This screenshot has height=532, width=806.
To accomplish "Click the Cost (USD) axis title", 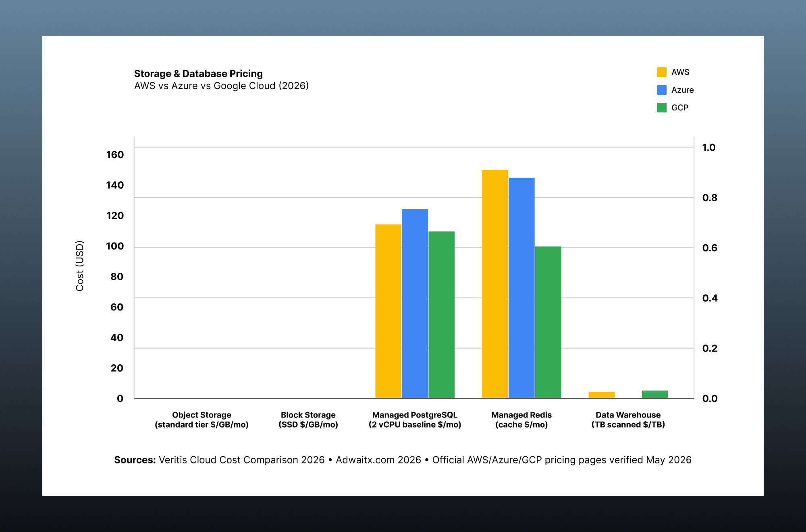I will click(x=80, y=266).
